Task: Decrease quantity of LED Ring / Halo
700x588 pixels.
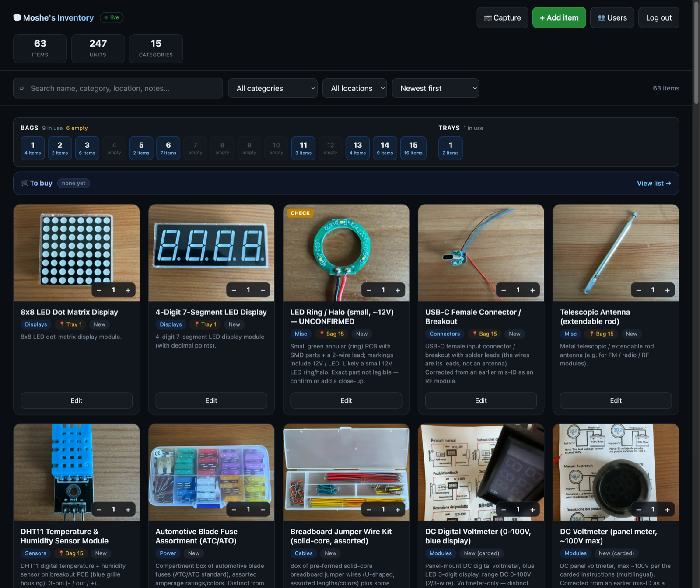Action: [x=369, y=290]
